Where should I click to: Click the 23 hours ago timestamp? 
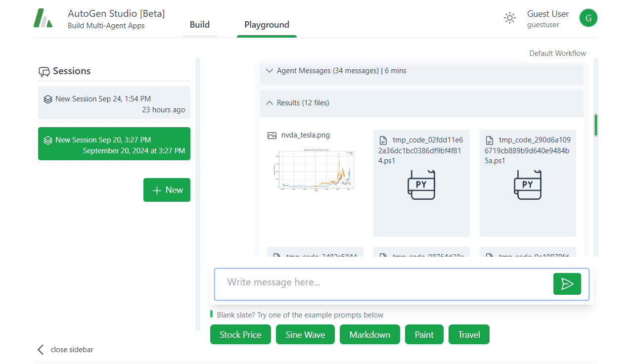click(164, 110)
